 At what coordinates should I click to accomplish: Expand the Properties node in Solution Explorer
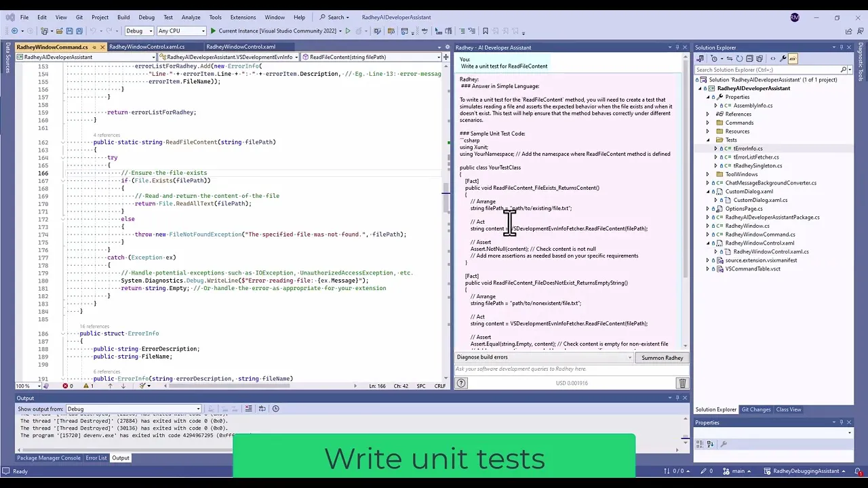[x=708, y=97]
